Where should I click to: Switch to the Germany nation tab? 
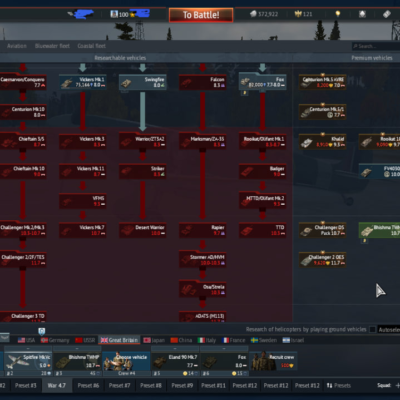(55, 340)
